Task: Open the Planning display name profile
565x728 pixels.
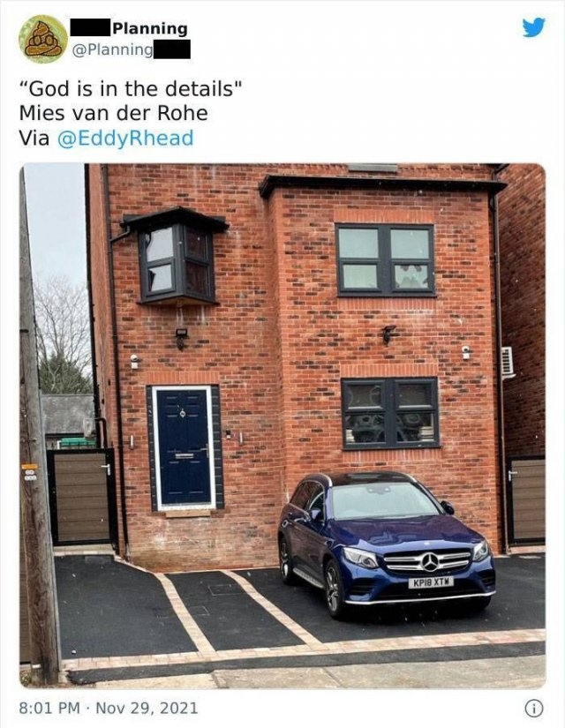Action: (x=149, y=28)
